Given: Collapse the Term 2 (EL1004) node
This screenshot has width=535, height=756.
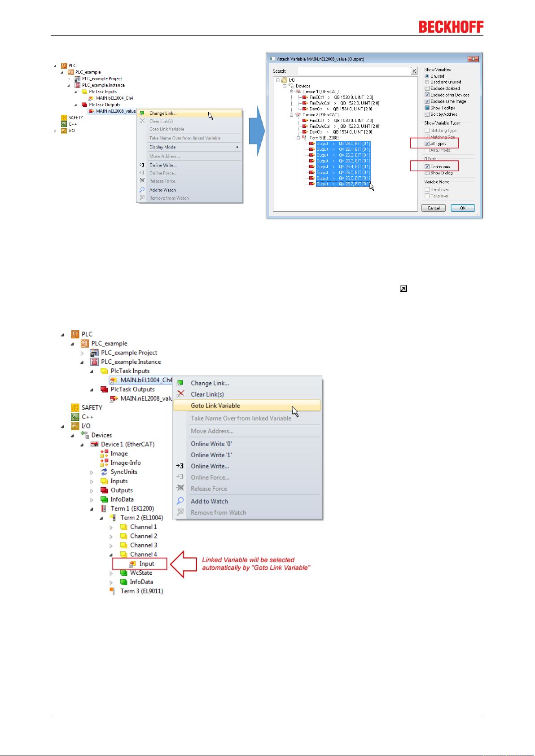Looking at the screenshot, I should click(x=101, y=518).
